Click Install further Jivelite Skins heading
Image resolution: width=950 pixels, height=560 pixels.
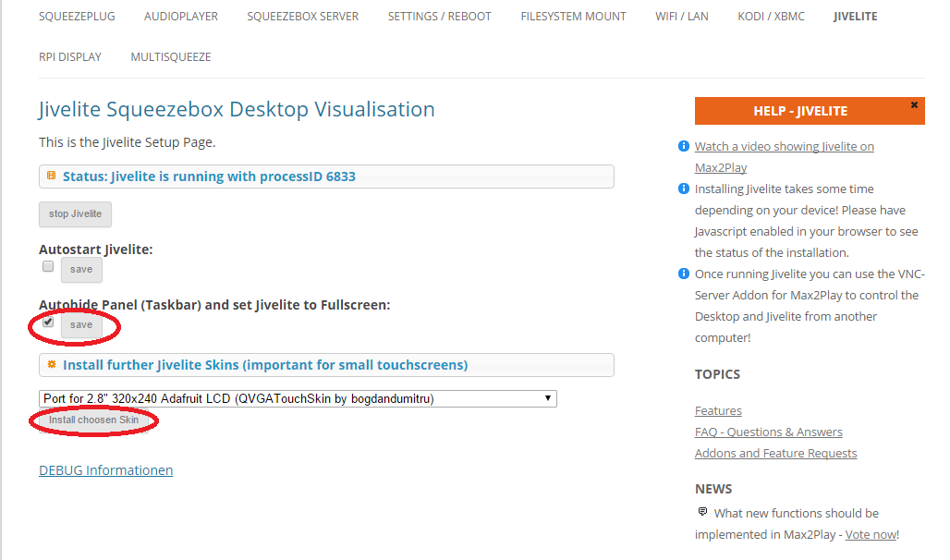(265, 365)
